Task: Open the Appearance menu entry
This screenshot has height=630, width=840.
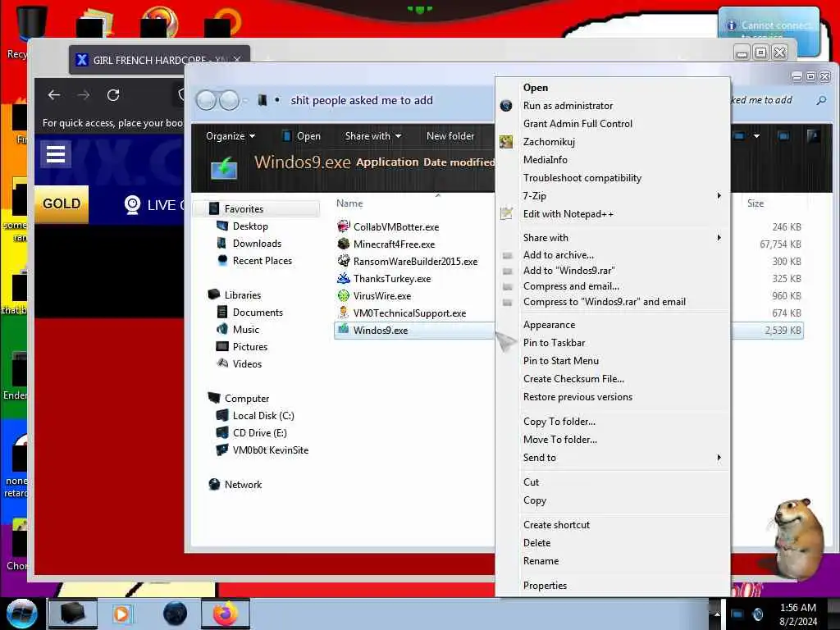Action: click(549, 325)
